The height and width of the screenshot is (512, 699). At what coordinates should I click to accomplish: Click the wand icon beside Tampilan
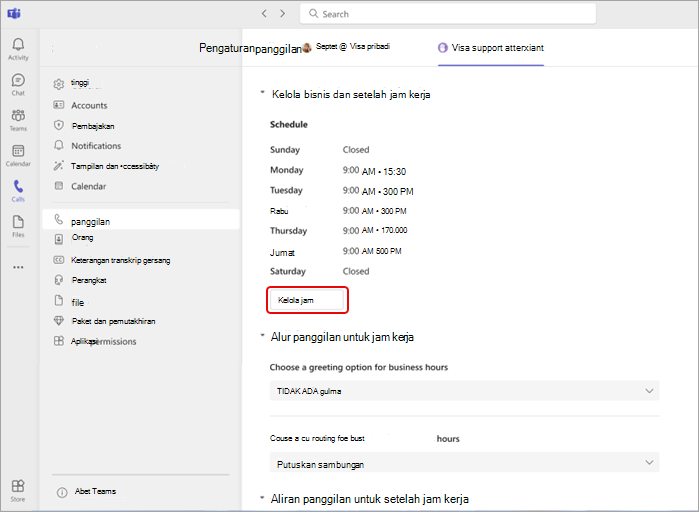[59, 166]
